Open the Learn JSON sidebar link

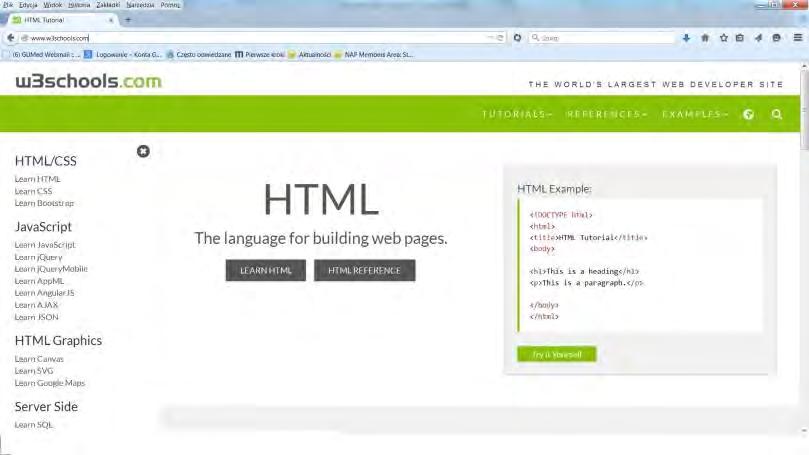37,317
